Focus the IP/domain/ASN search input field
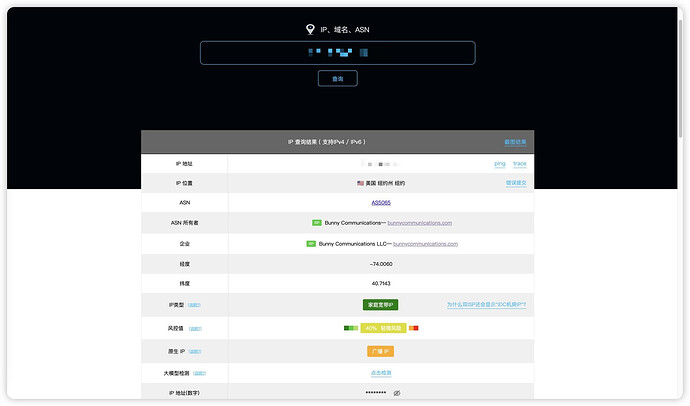This screenshot has width=690, height=406. (x=338, y=53)
